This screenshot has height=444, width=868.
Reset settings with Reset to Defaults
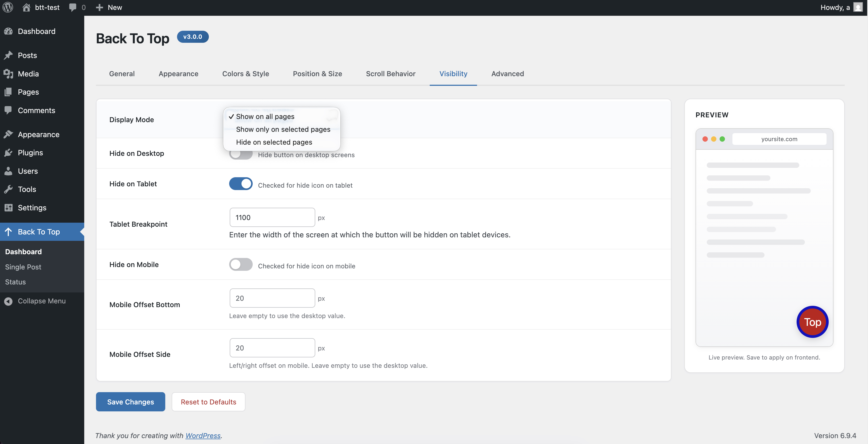coord(208,401)
